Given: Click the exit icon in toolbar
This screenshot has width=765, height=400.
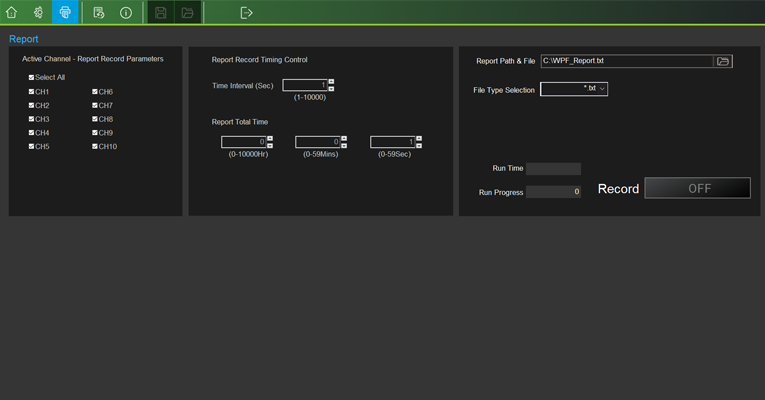Looking at the screenshot, I should [246, 12].
